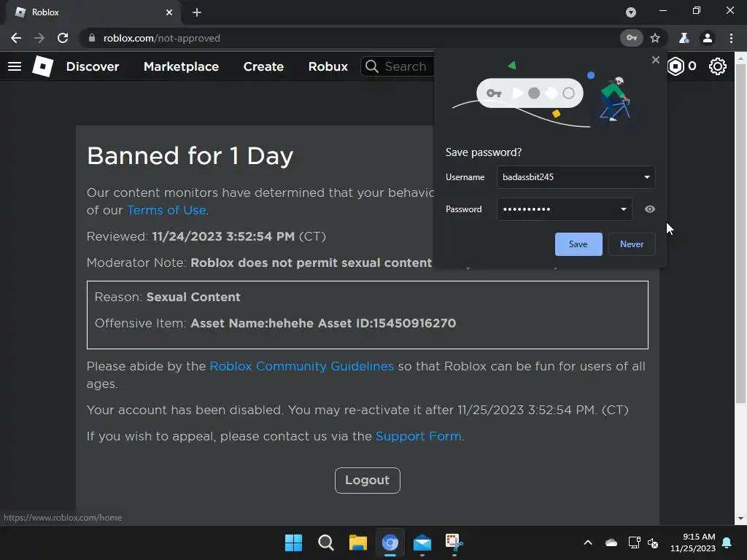Open the Support Form link
The width and height of the screenshot is (747, 560).
pyautogui.click(x=419, y=436)
